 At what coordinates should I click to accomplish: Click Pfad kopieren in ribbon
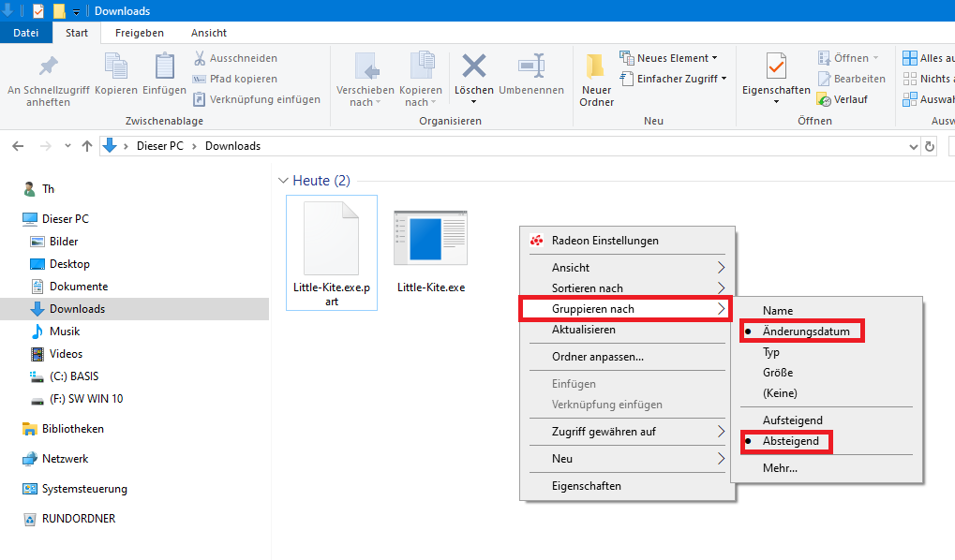click(234, 79)
